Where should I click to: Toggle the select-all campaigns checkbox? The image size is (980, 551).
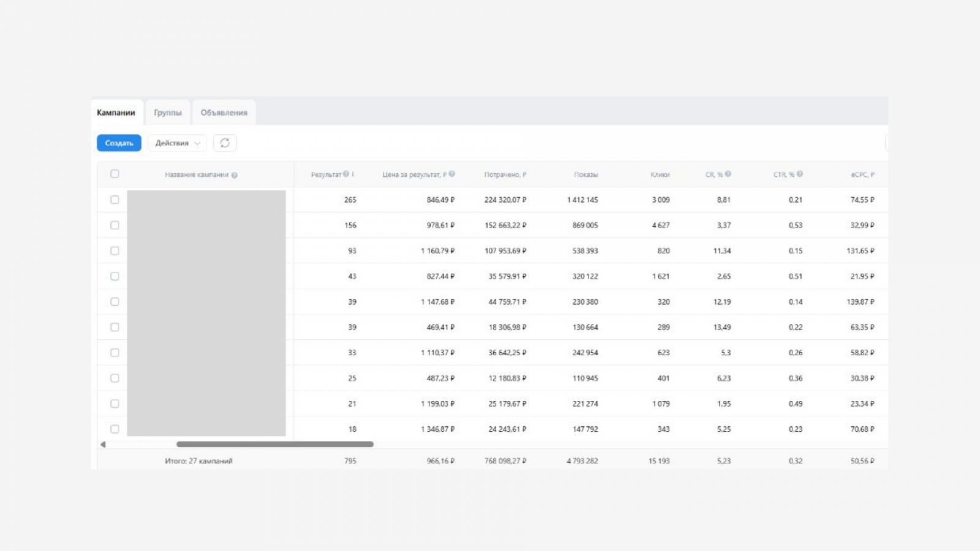[x=115, y=174]
